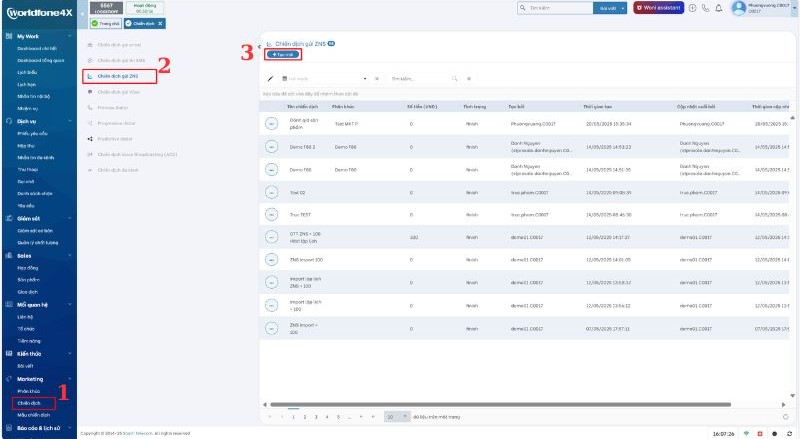The width and height of the screenshot is (800, 439).
Task: Click the Tạo mới button
Action: (286, 54)
